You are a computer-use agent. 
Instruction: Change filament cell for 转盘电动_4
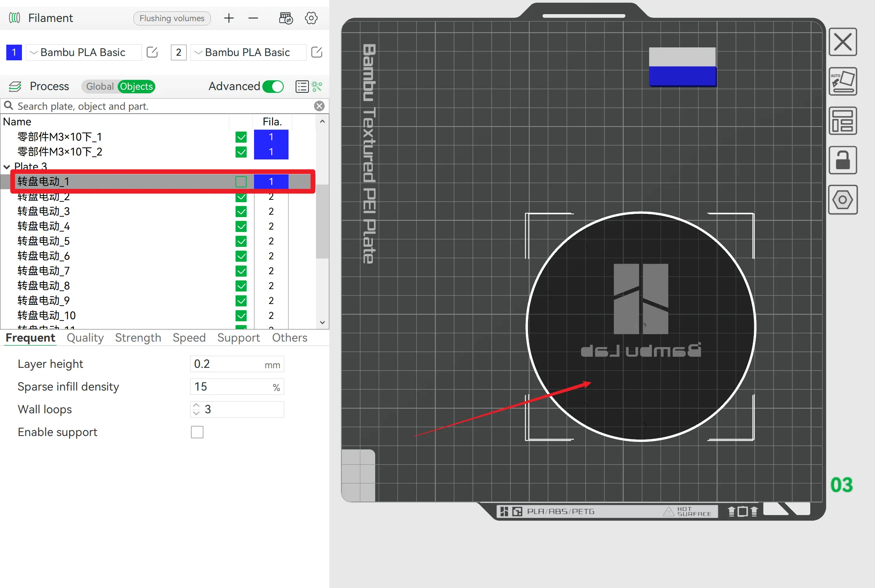[x=271, y=226]
